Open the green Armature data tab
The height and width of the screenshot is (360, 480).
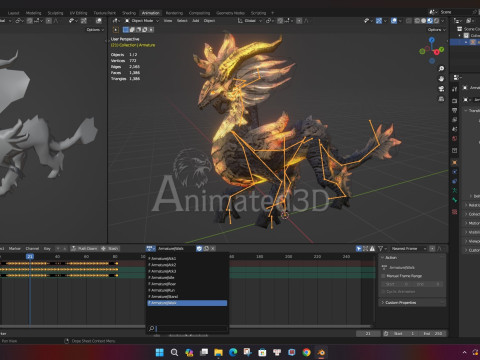(455, 191)
